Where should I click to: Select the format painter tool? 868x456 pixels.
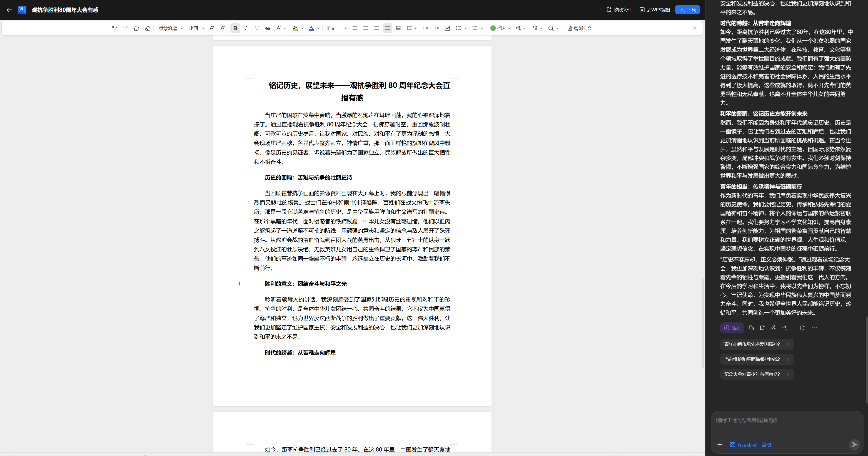pyautogui.click(x=136, y=28)
